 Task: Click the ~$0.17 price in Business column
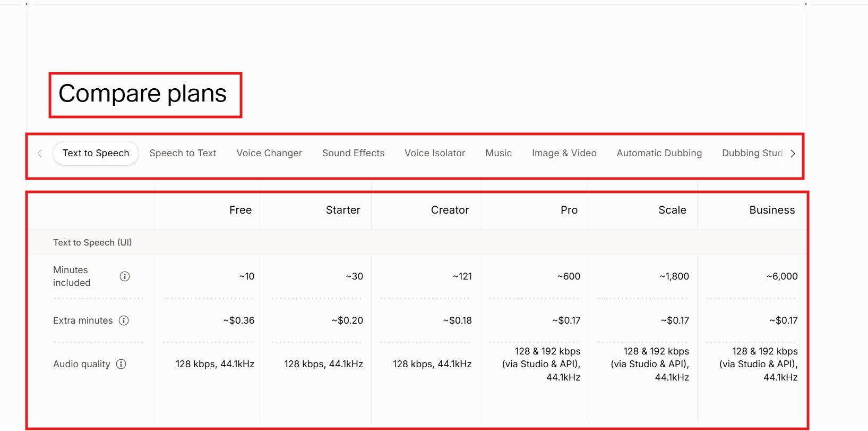[784, 320]
